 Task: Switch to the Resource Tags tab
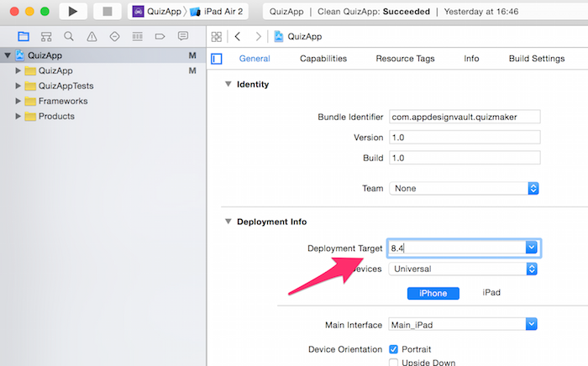pyautogui.click(x=405, y=59)
